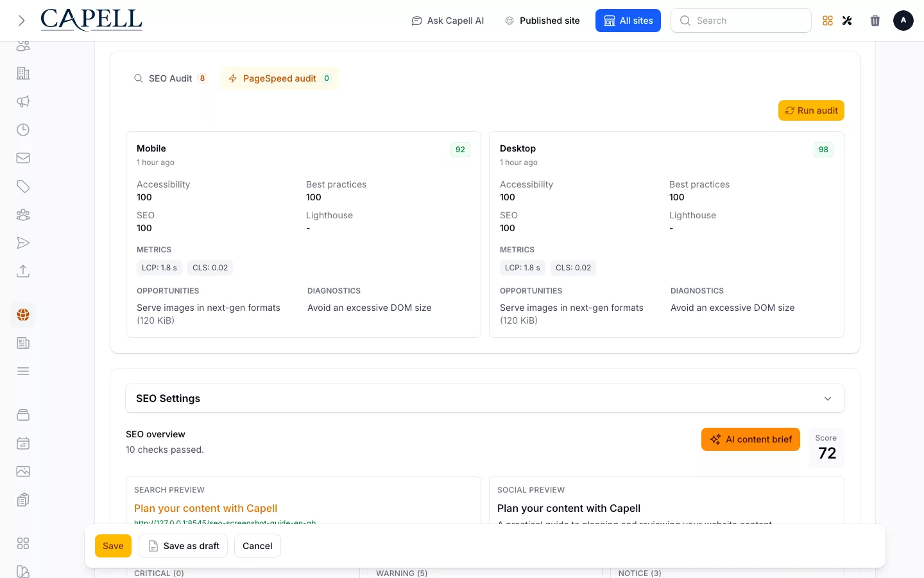Expand the SEO Settings section

tap(485, 398)
